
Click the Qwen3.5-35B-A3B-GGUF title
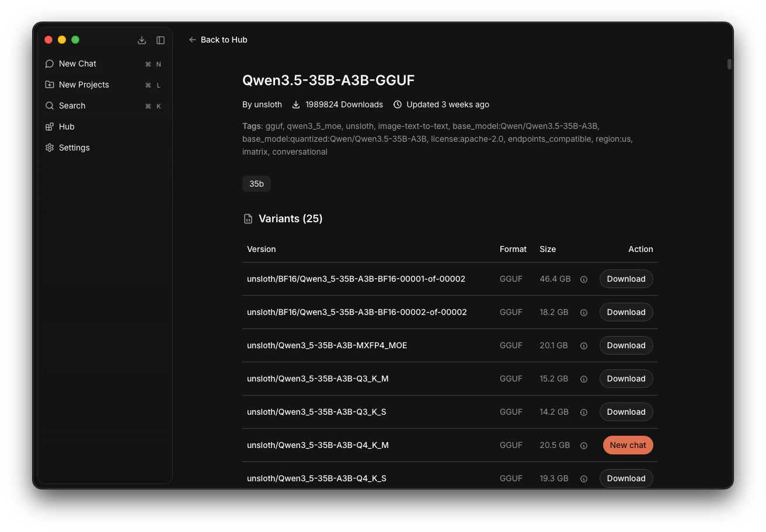328,80
